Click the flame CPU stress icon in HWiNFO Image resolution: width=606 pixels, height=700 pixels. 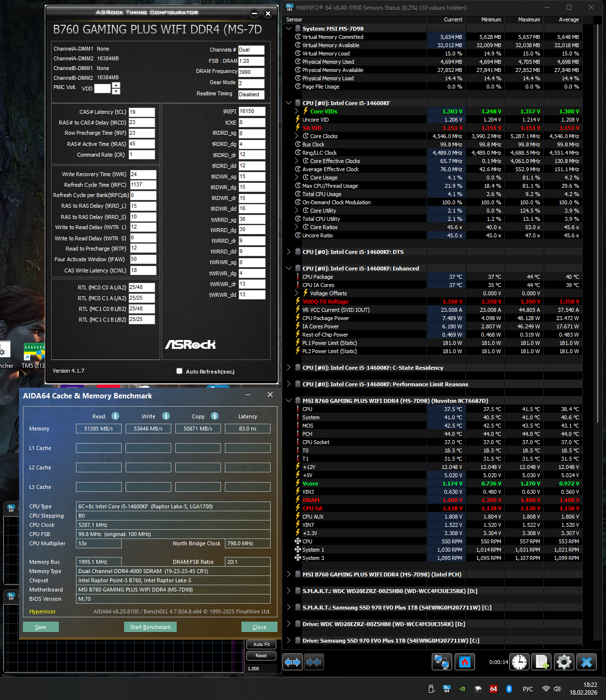[x=464, y=662]
